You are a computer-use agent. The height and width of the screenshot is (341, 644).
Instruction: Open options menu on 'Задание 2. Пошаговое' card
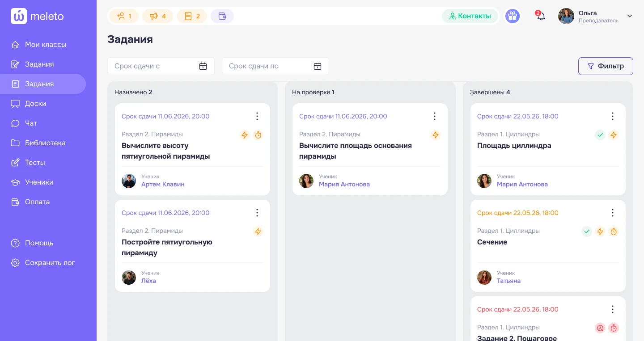click(613, 309)
